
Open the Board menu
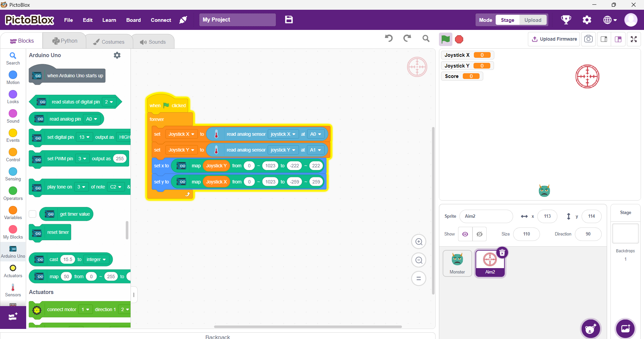pyautogui.click(x=133, y=20)
